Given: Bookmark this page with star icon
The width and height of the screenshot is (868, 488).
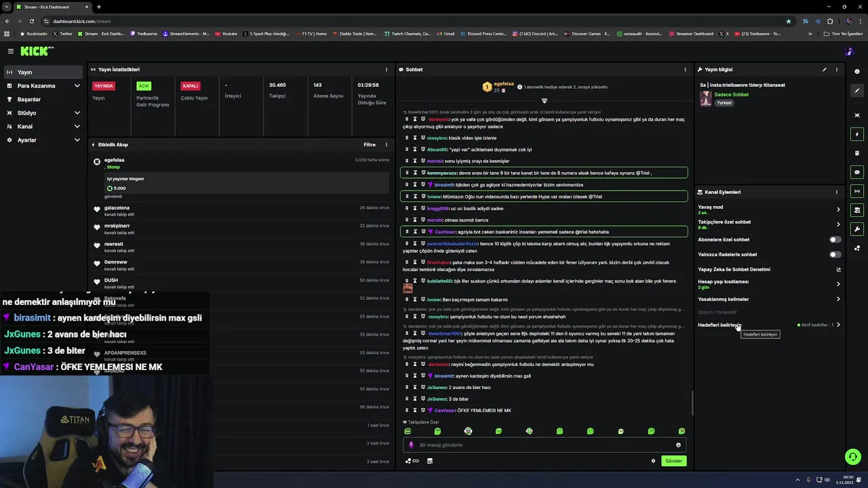Looking at the screenshot, I should tap(788, 21).
